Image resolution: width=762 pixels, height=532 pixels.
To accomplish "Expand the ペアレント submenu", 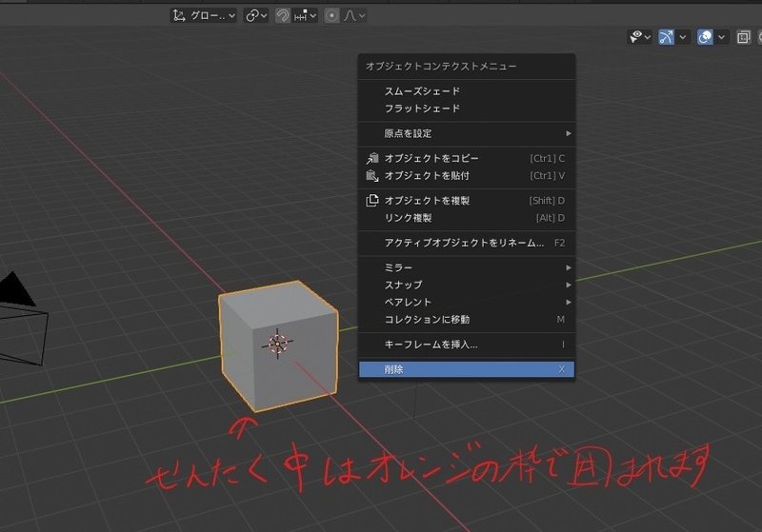I will pyautogui.click(x=467, y=303).
